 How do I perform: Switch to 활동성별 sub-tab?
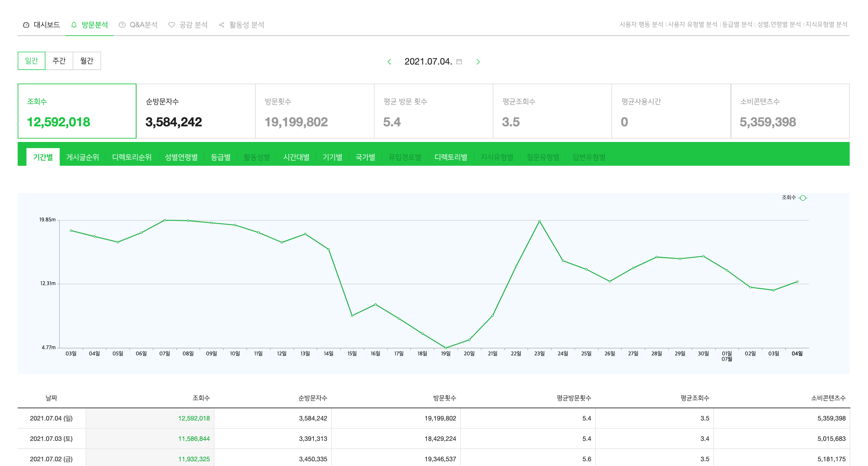257,157
